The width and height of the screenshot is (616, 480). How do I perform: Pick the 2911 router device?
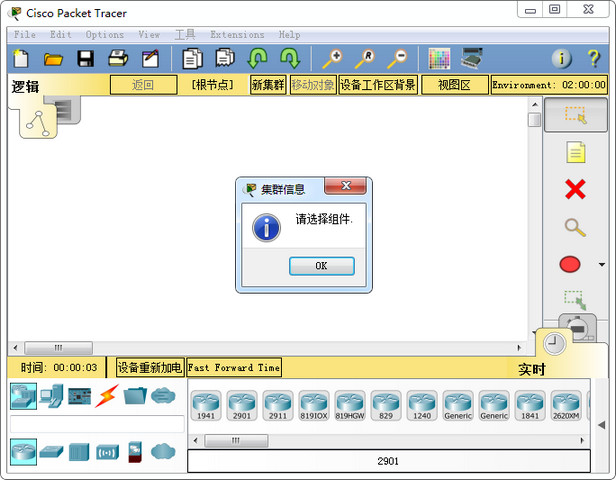pos(278,405)
